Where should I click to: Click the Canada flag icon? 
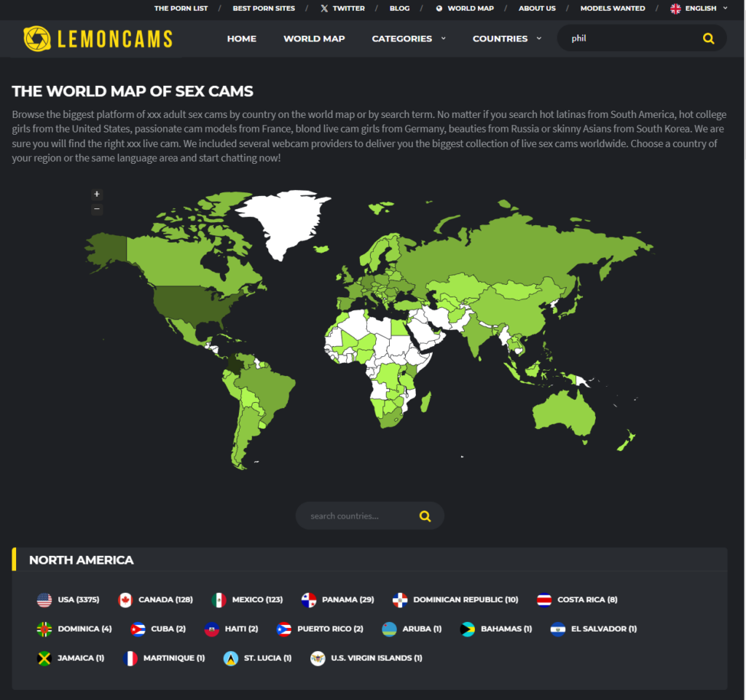tap(125, 600)
